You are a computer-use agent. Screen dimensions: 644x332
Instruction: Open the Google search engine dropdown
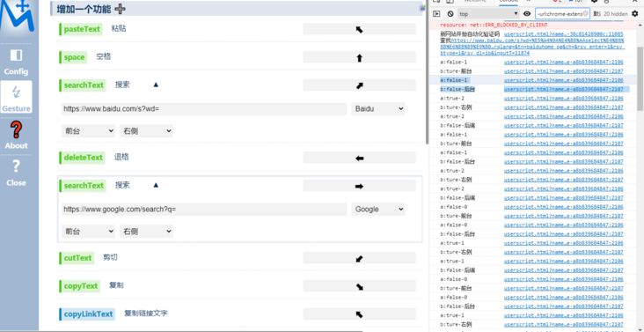pyautogui.click(x=378, y=209)
